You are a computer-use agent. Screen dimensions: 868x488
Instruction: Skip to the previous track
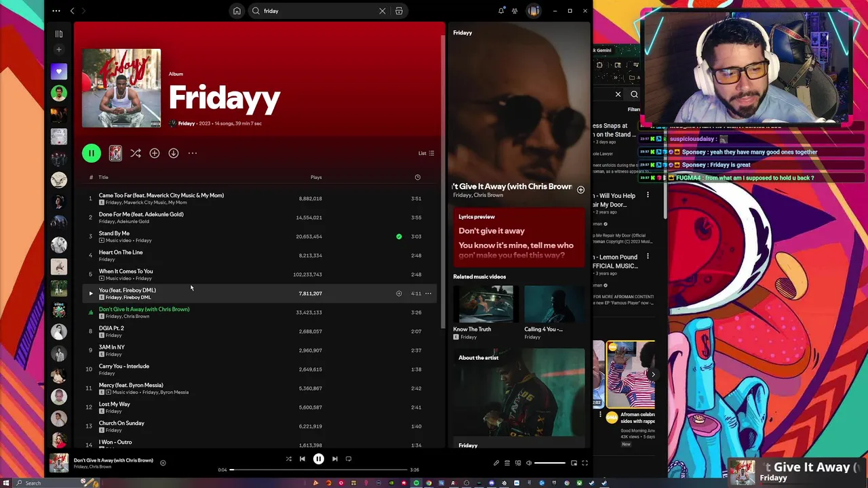[x=302, y=459]
